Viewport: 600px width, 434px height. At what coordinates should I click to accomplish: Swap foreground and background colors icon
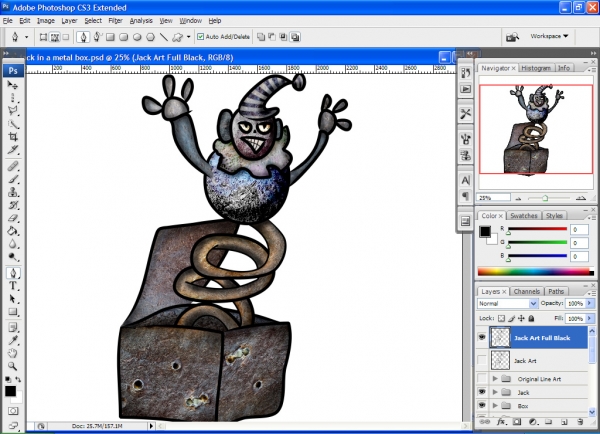click(18, 379)
